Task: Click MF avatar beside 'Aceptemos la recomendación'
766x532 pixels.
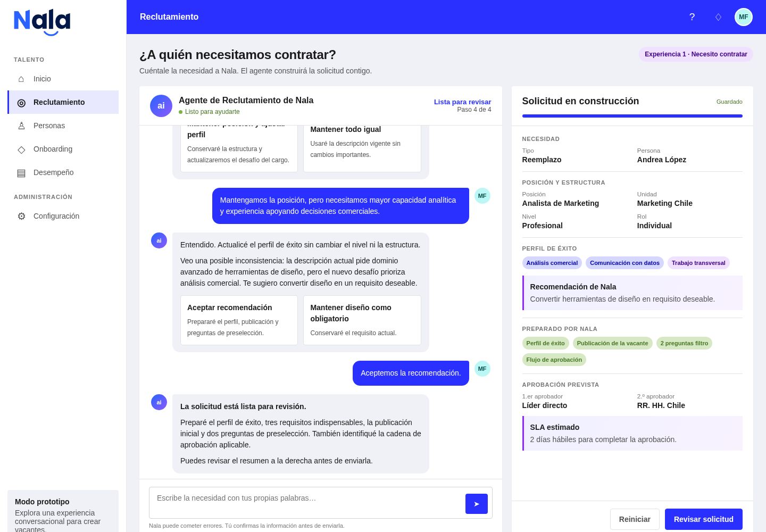Action: [x=482, y=369]
